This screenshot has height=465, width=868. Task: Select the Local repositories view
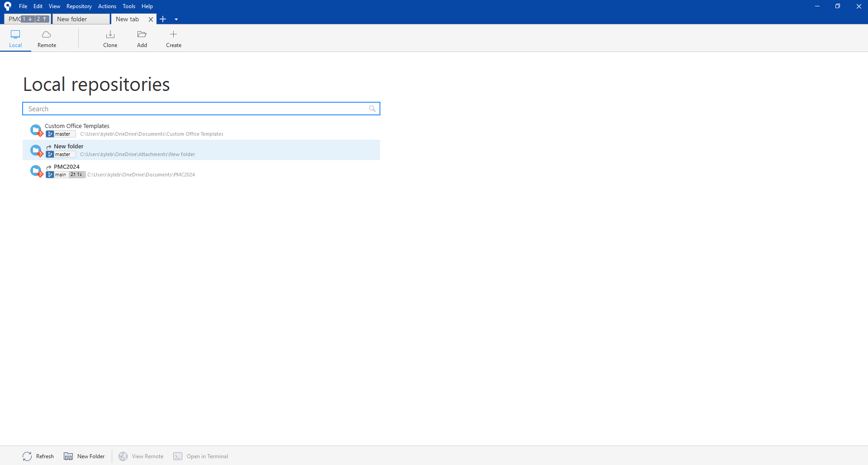pos(15,39)
